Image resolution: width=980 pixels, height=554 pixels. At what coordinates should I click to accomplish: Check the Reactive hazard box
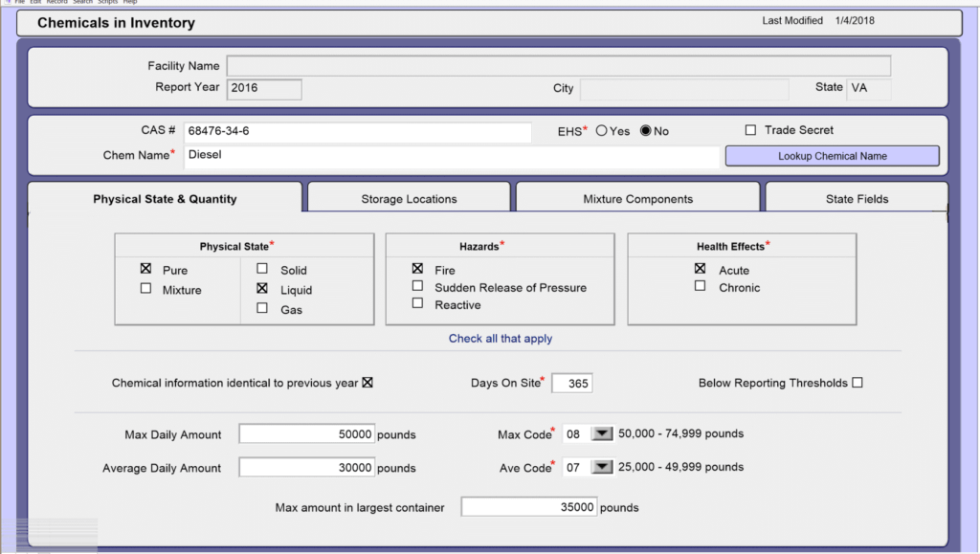coord(417,303)
